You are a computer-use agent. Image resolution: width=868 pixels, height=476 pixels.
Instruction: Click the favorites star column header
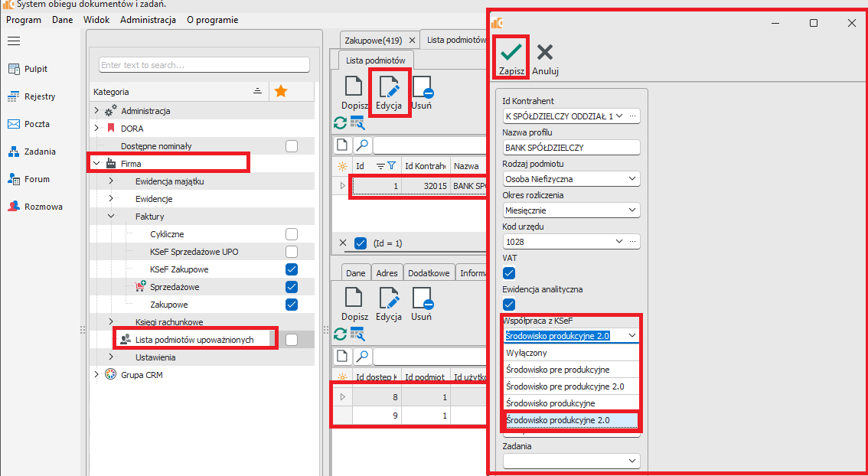[281, 92]
